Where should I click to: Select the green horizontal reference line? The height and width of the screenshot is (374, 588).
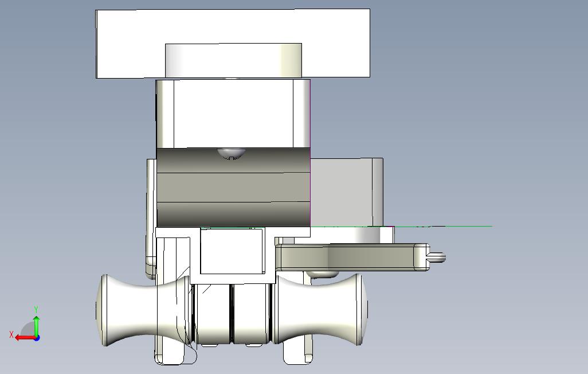[401, 227]
